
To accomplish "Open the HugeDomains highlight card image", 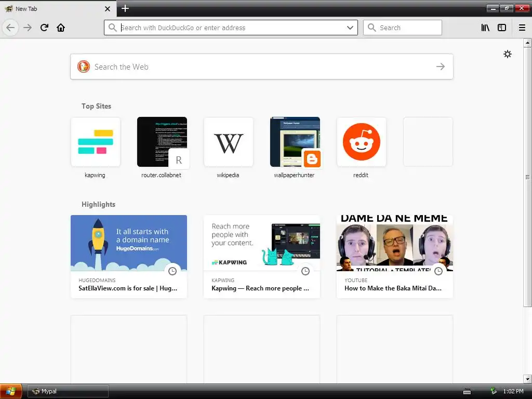I will click(129, 243).
